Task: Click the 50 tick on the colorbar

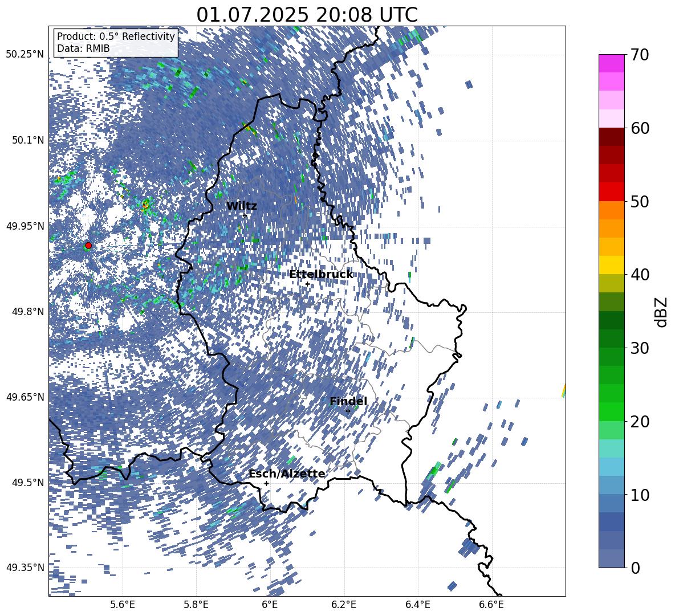Action: click(639, 201)
